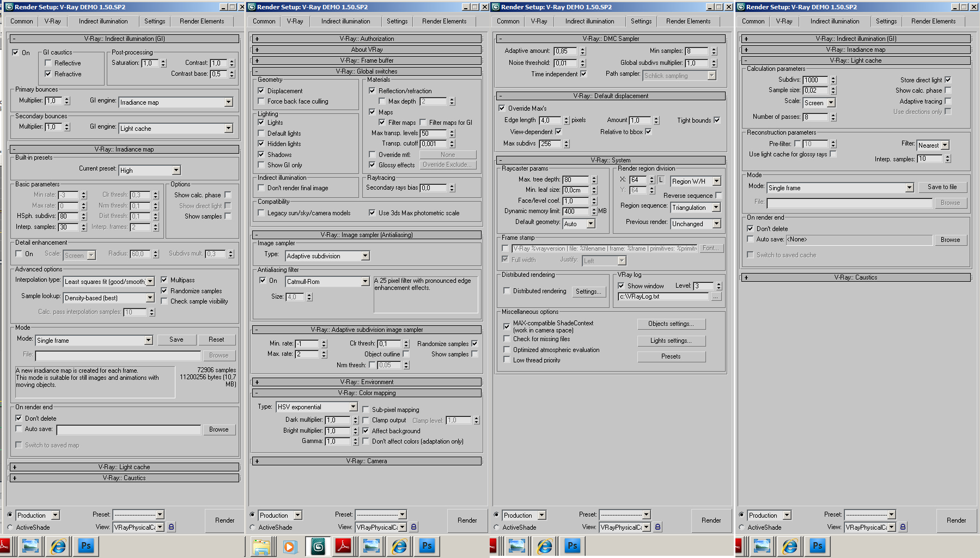
Task: Expand the V-Ray Camera rollout
Action: [x=367, y=461]
